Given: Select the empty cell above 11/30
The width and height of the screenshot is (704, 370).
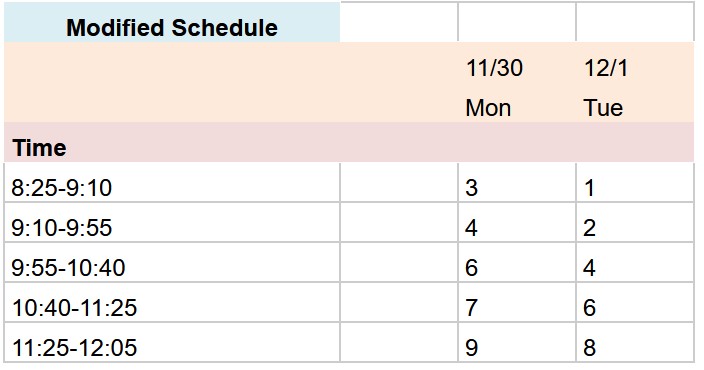Looking at the screenshot, I should pyautogui.click(x=517, y=22).
